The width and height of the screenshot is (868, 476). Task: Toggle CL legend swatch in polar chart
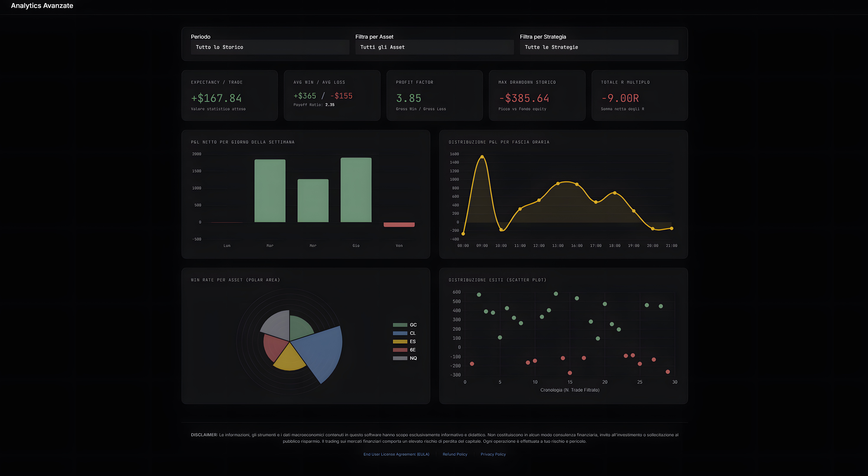point(400,333)
